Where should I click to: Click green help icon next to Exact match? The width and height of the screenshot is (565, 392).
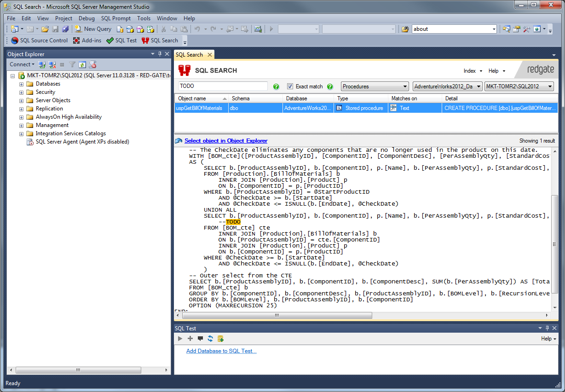[330, 86]
